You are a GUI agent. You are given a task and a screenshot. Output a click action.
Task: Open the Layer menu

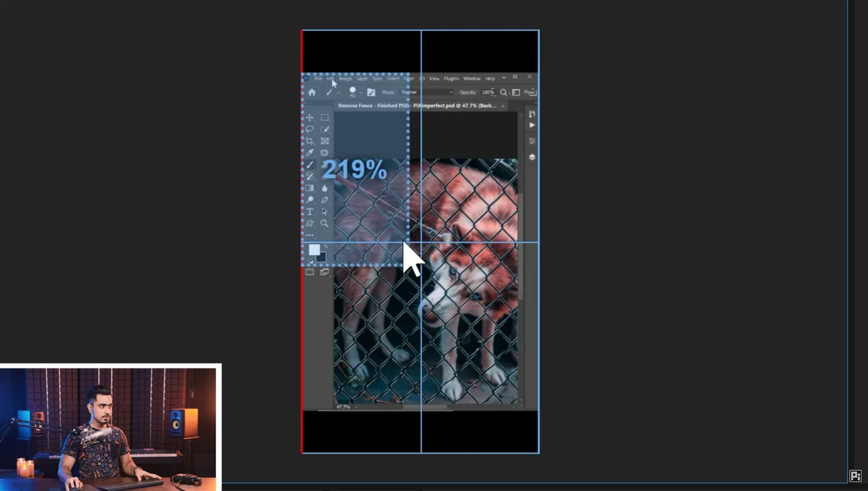click(362, 78)
